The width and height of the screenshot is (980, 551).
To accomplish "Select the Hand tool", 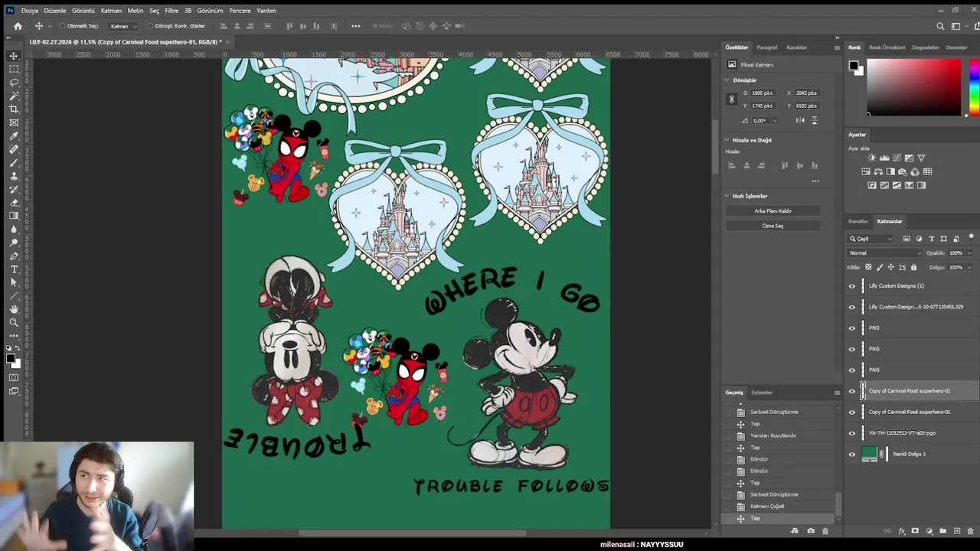I will 14,308.
